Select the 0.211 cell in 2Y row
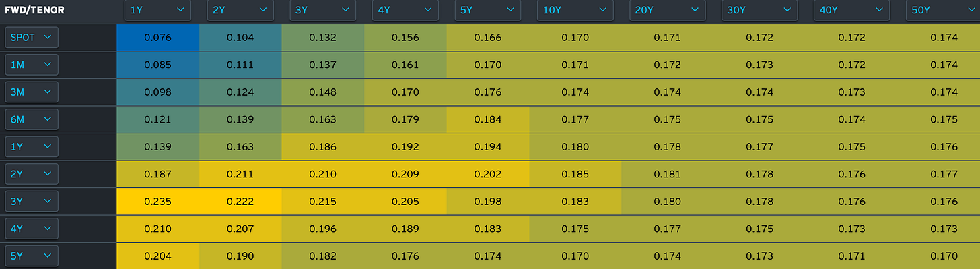Viewport: 980px width, 269px height. (x=240, y=174)
